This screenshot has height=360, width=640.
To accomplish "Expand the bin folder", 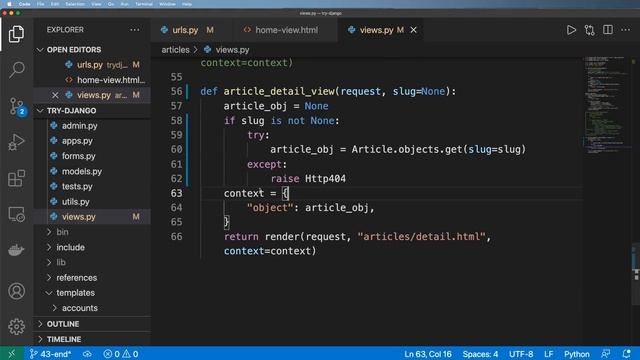I will [x=62, y=232].
